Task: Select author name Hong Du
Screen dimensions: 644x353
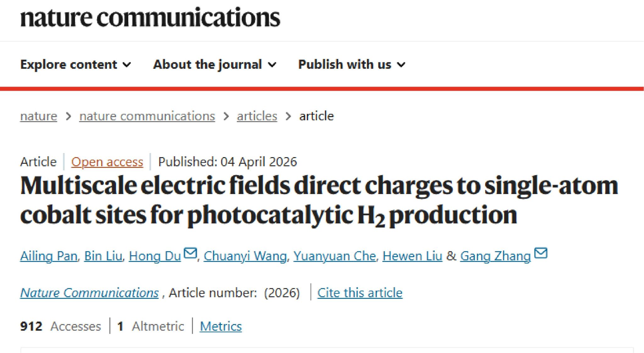Action: pyautogui.click(x=155, y=256)
